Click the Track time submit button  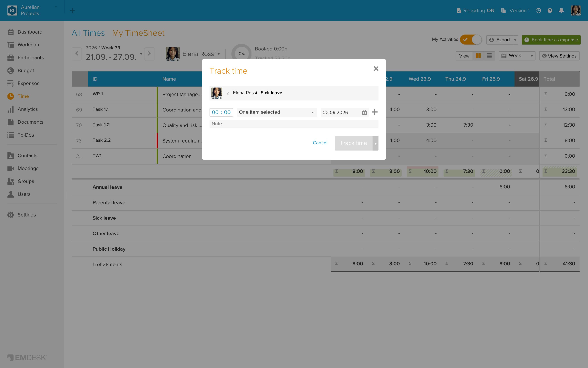click(x=353, y=143)
